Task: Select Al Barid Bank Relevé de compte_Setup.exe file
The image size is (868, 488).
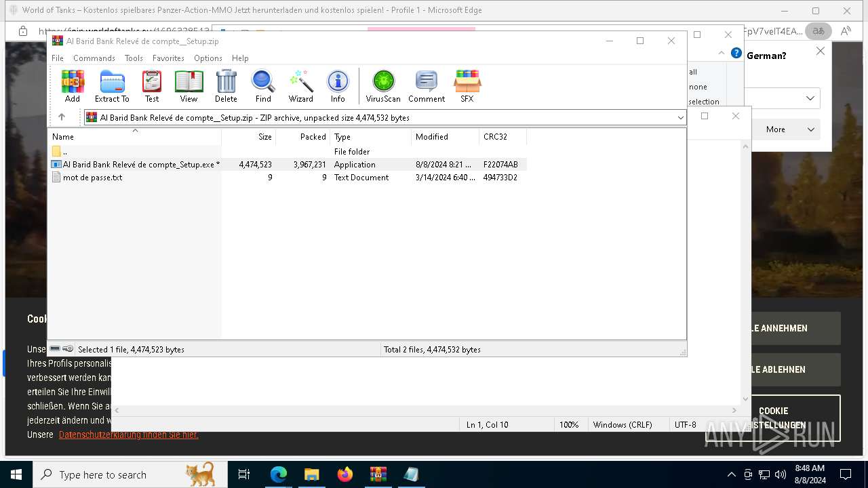Action: 136,165
